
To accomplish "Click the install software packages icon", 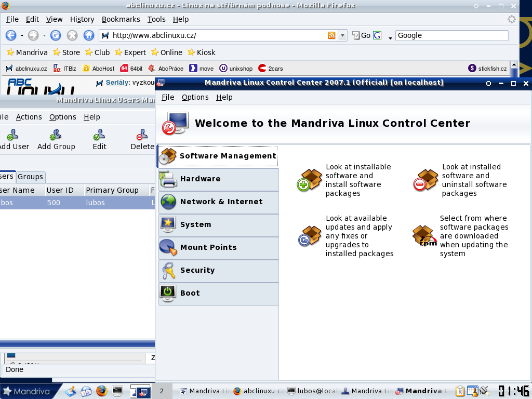I will 309,180.
